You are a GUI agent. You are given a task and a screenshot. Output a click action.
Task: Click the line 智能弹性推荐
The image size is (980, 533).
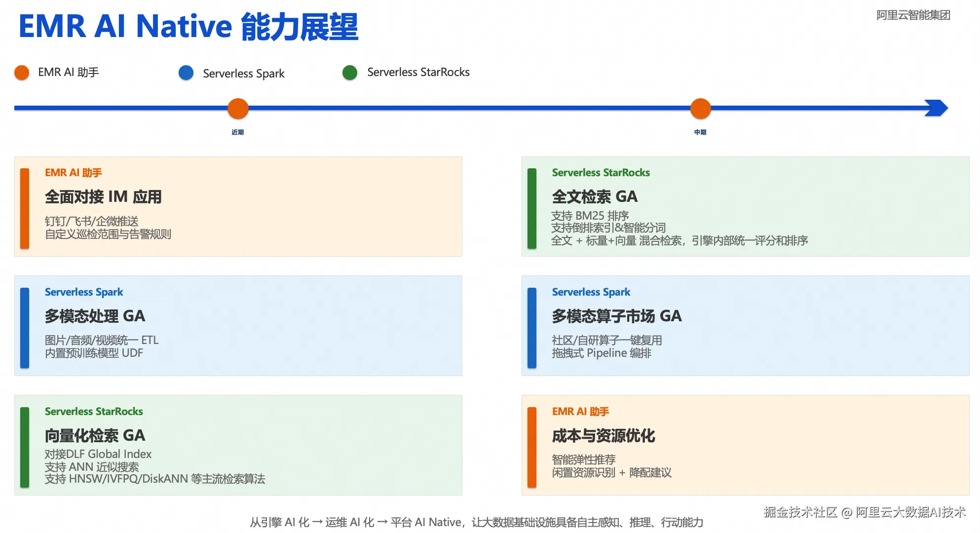[x=584, y=459]
